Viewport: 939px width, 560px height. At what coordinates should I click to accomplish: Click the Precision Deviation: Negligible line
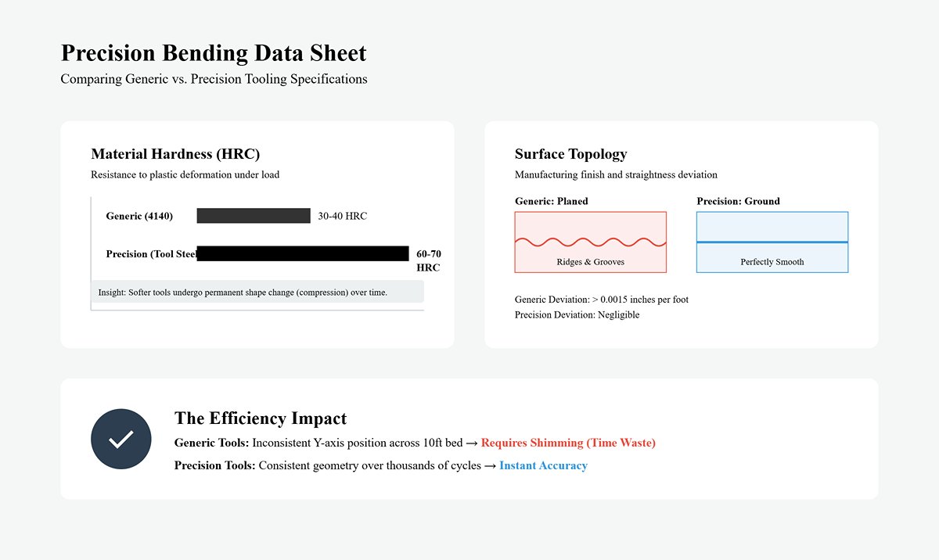pos(577,314)
